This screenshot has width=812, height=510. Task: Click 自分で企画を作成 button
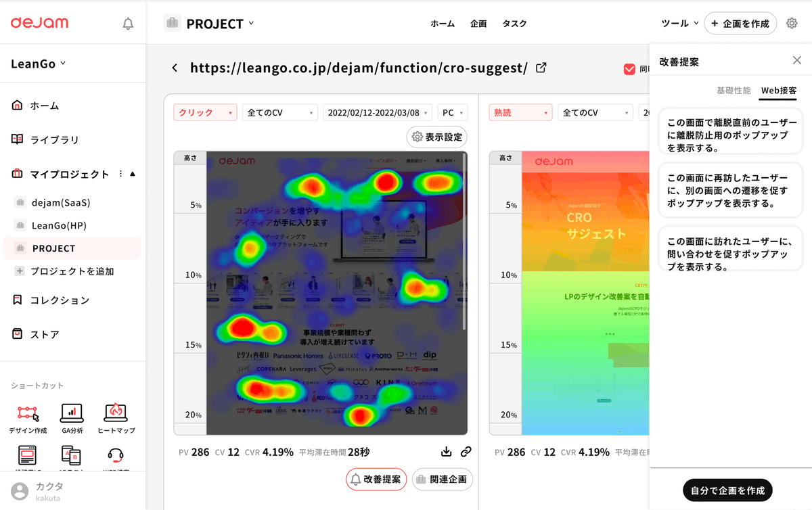tap(727, 490)
